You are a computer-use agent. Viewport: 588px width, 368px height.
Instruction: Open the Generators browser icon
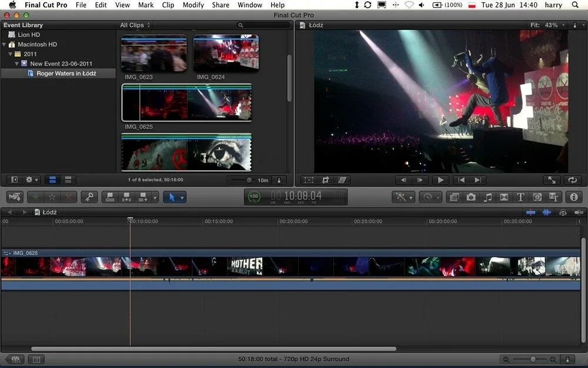(537, 197)
